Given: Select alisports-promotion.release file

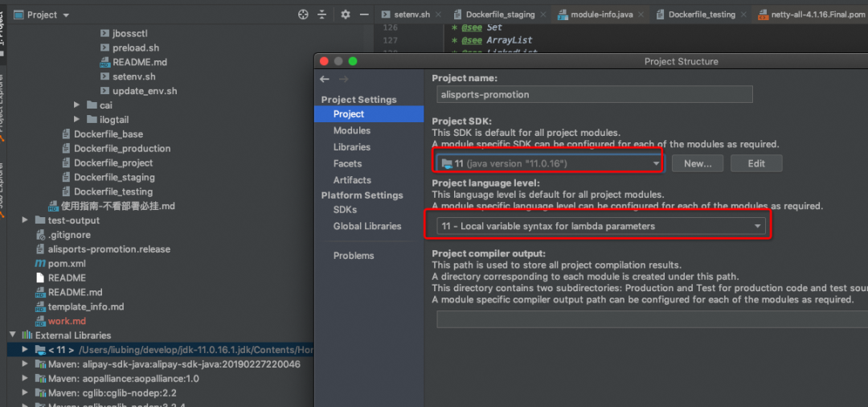Looking at the screenshot, I should (109, 249).
